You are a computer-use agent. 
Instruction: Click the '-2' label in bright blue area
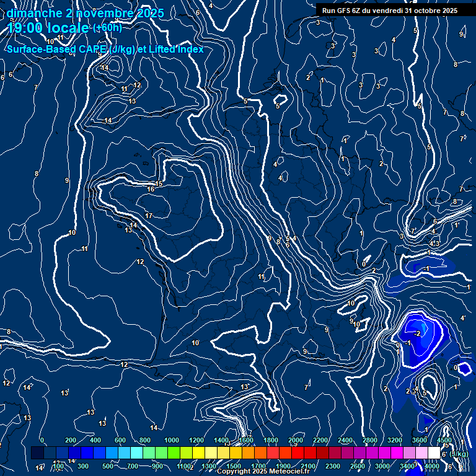tap(416, 333)
